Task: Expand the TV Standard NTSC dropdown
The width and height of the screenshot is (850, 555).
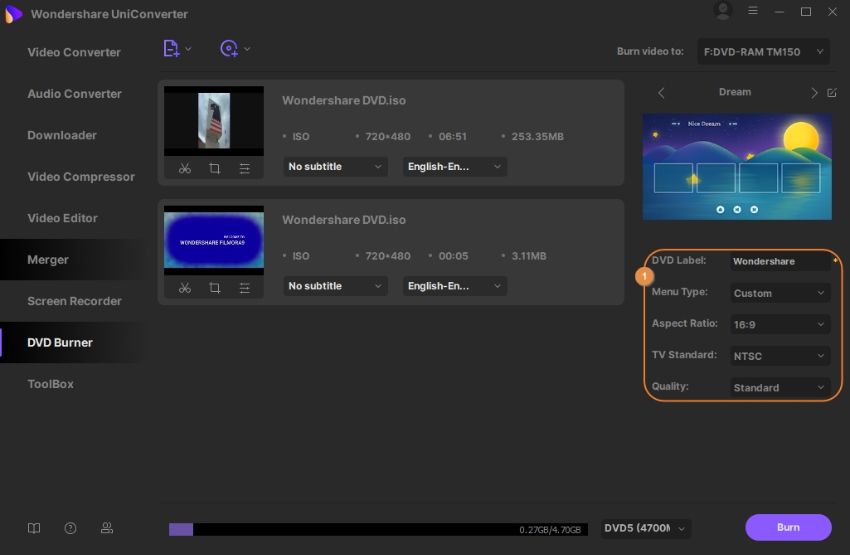Action: click(779, 356)
